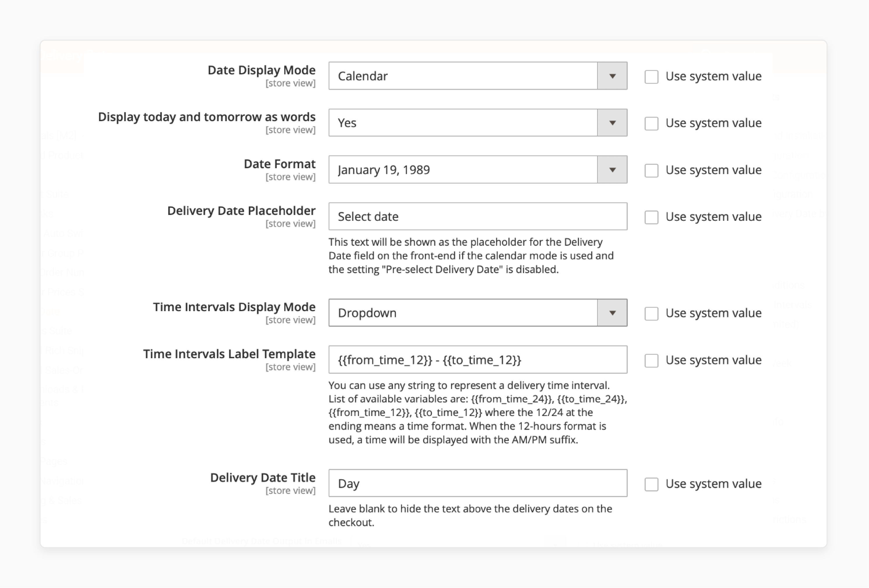Tick Use system value for Display today and tomorrow
The height and width of the screenshot is (588, 869).
tap(651, 123)
